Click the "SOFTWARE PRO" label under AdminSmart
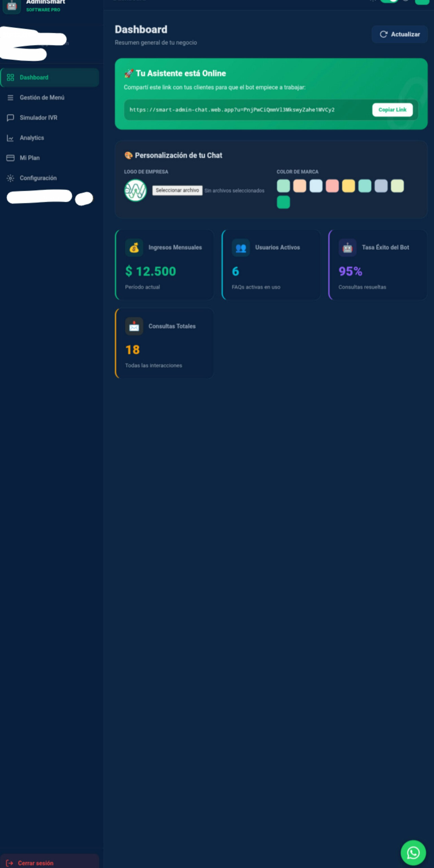This screenshot has width=434, height=868. pos(43,10)
